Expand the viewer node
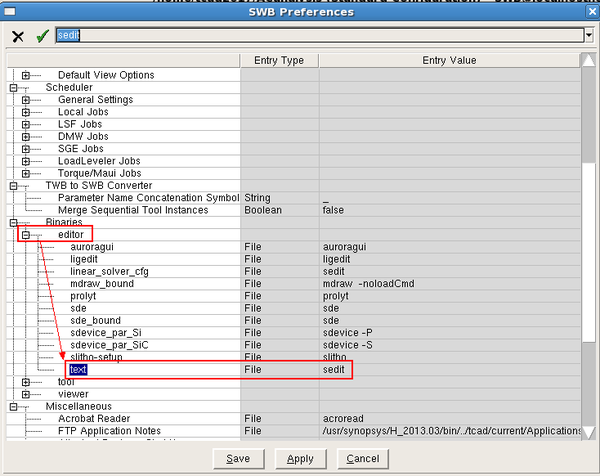The image size is (600, 476). point(26,394)
